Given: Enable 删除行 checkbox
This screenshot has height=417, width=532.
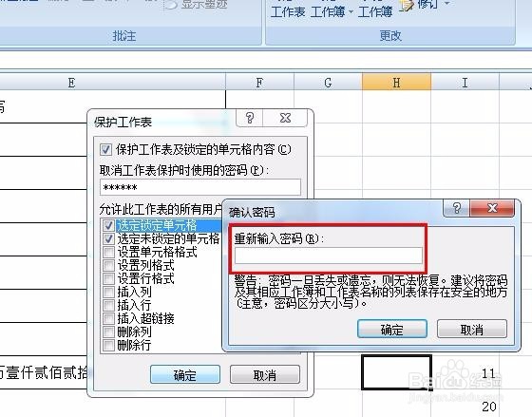Looking at the screenshot, I should coord(108,346).
